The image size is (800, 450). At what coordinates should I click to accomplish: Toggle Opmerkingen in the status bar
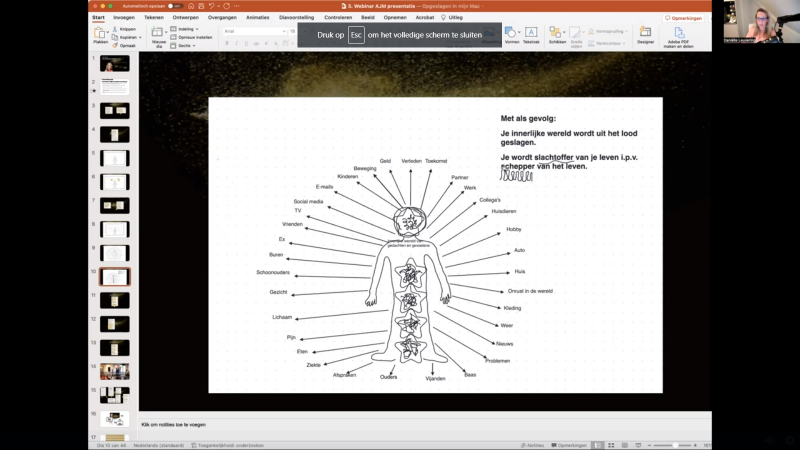pos(569,445)
